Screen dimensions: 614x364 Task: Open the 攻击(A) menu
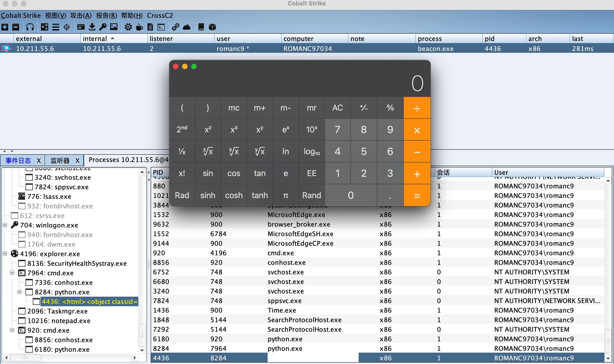81,15
